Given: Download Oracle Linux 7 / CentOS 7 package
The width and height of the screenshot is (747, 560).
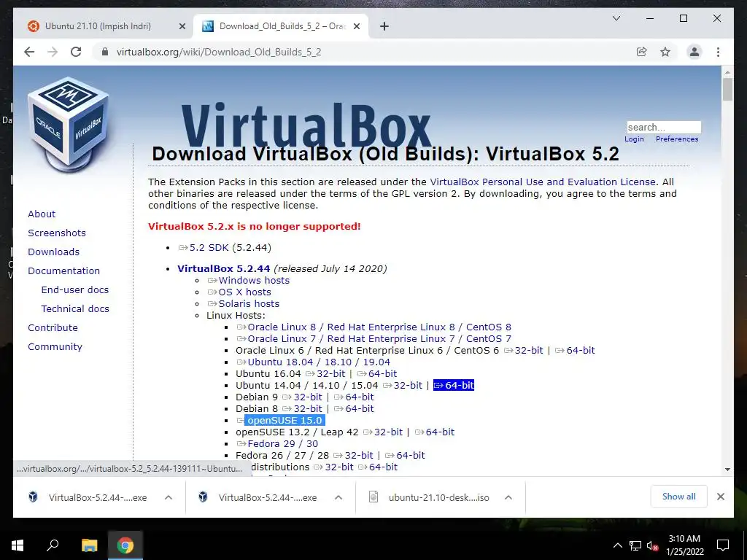Looking at the screenshot, I should click(x=374, y=338).
